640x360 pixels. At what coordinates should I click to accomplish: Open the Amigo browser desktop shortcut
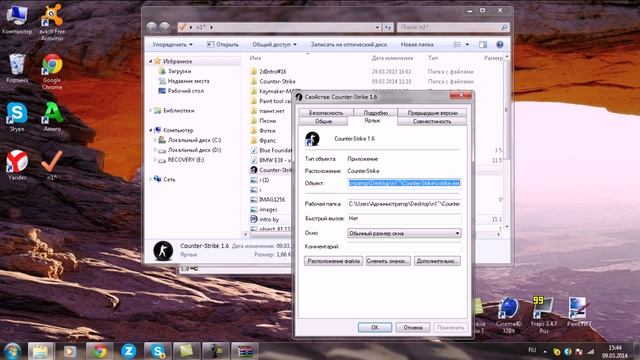coord(52,116)
